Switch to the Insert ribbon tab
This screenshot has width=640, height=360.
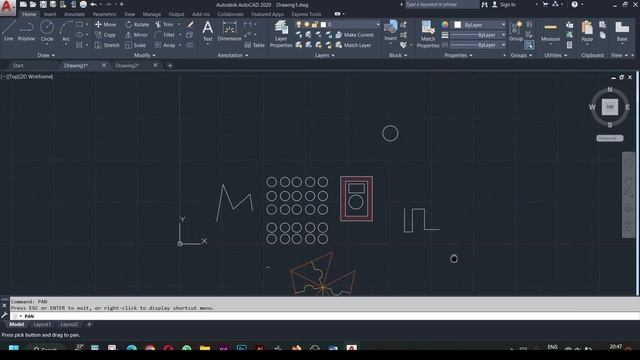(50, 14)
